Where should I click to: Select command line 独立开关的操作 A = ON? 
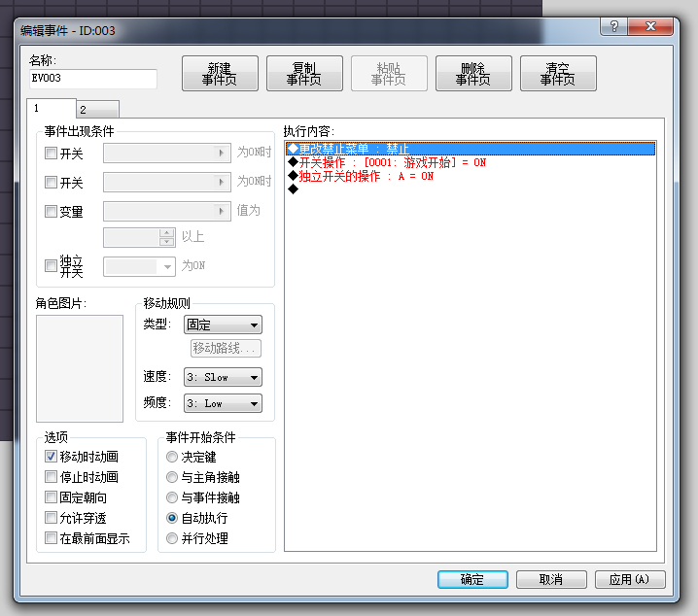point(471,176)
